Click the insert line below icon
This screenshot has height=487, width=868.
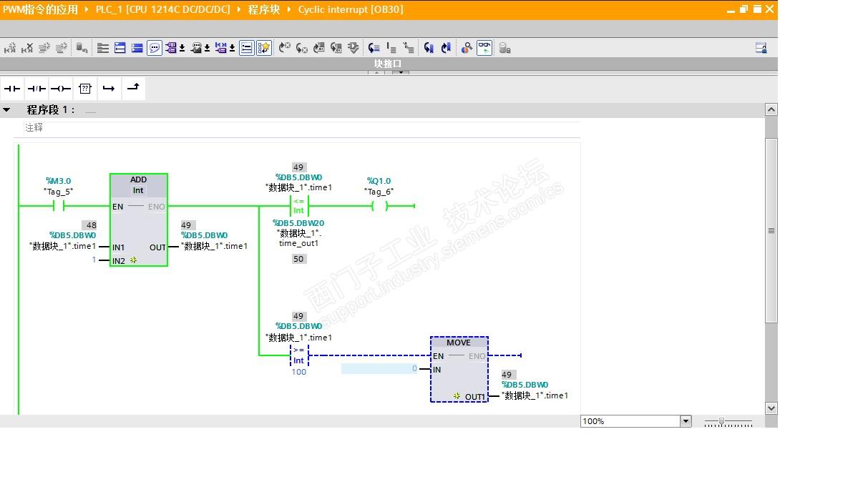point(391,48)
